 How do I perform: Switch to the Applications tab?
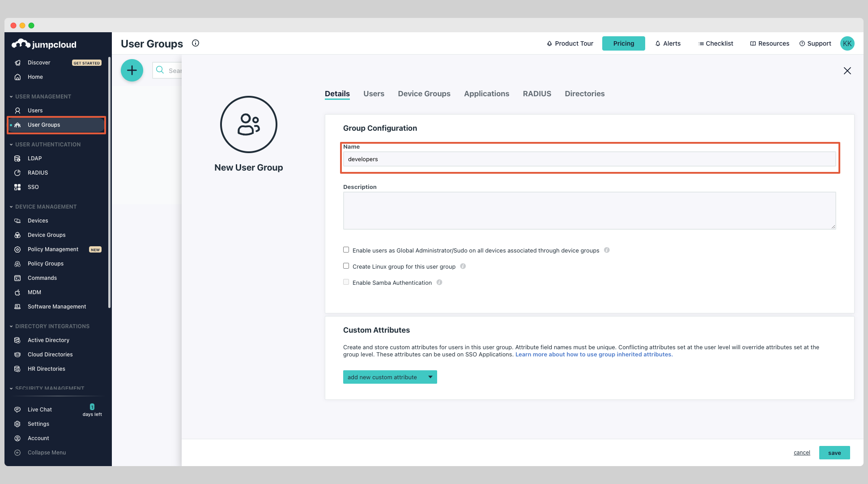486,94
